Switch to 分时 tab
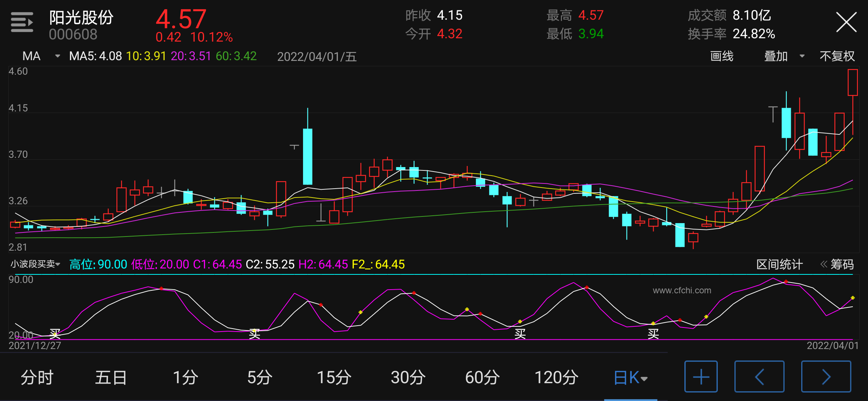This screenshot has width=868, height=401. pyautogui.click(x=37, y=378)
